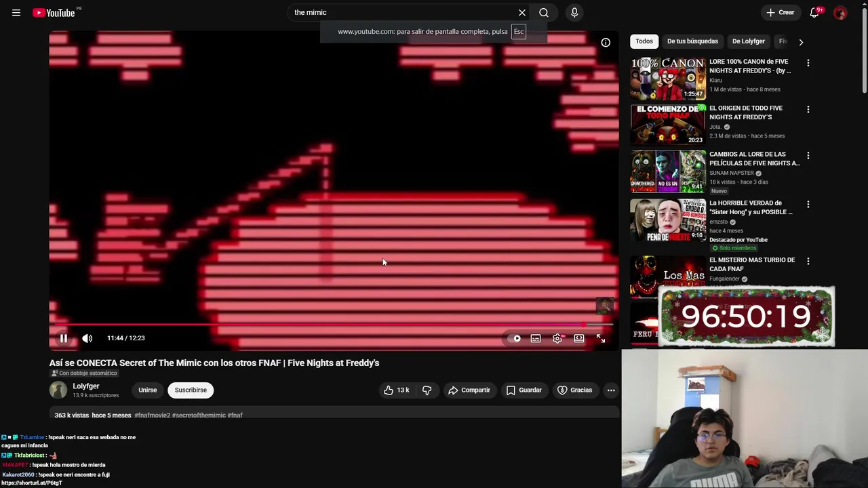Screen dimensions: 868x488
Task: Open menu for 'EL ORIGEN DE TODO' video
Action: click(x=808, y=110)
